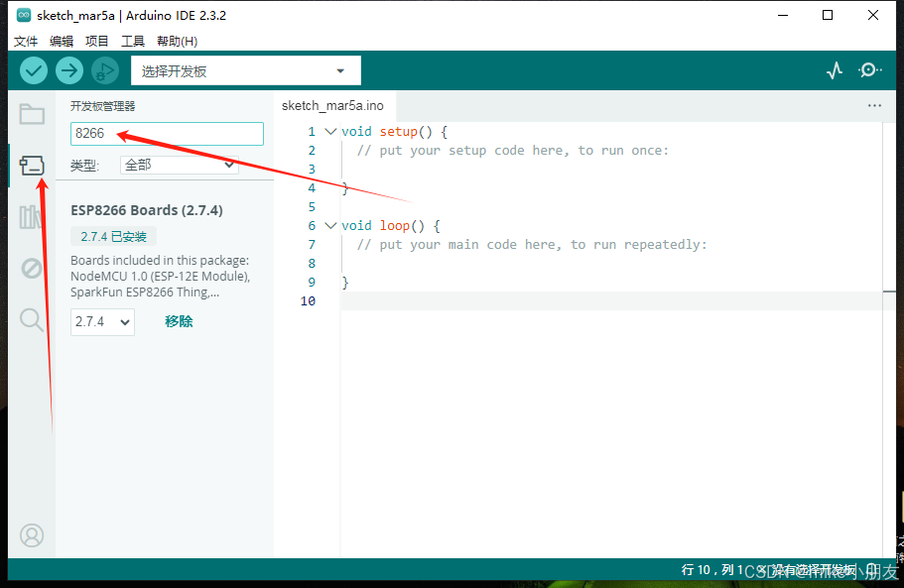Click the Verify checkmark button
This screenshot has height=588, width=904.
coord(34,70)
